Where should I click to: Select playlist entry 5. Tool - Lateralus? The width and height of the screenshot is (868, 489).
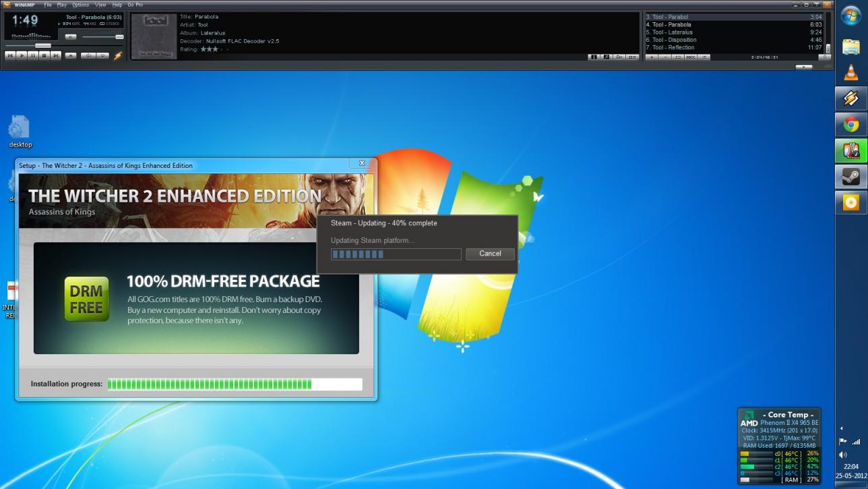click(734, 32)
